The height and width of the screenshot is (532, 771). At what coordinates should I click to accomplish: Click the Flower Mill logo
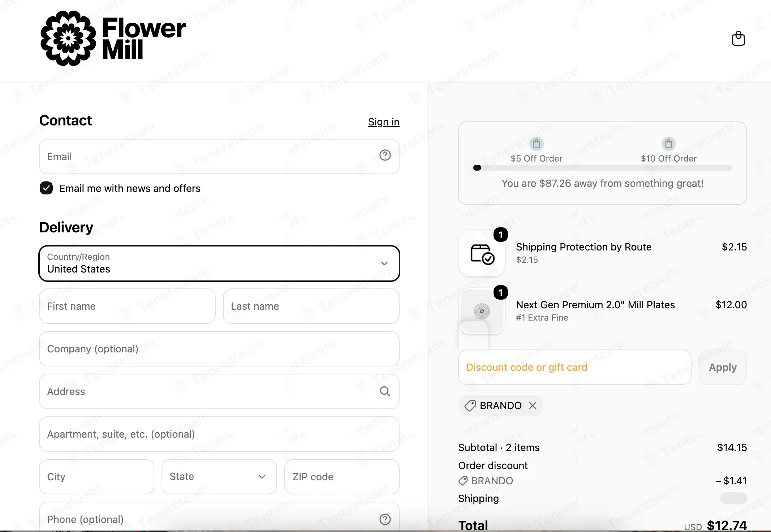[x=113, y=38]
